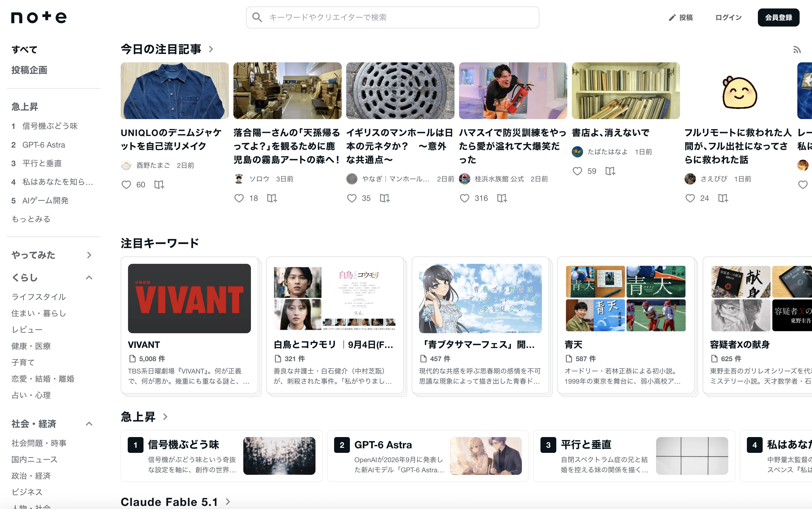Like the フルリモート article by さえぴび
The width and height of the screenshot is (812, 509).
pos(690,198)
